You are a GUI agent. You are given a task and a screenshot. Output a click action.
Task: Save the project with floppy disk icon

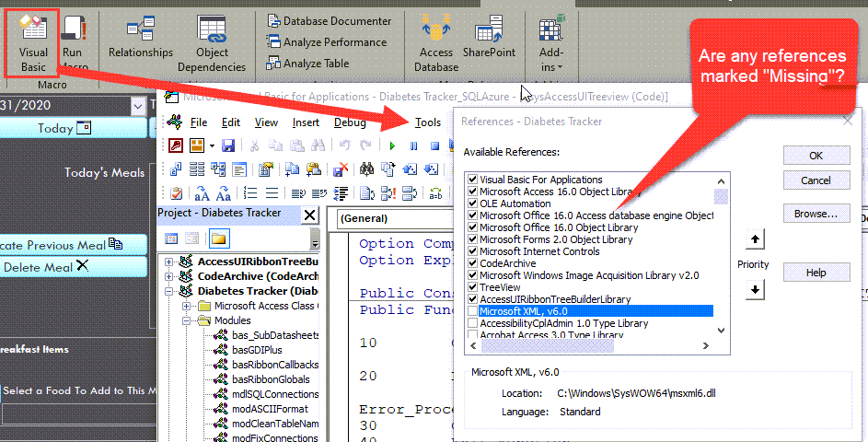(228, 145)
